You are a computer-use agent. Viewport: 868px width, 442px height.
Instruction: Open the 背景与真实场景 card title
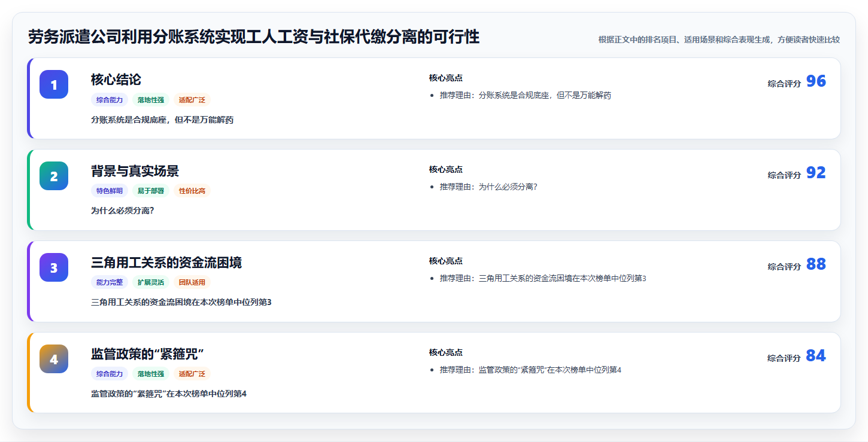pos(135,171)
